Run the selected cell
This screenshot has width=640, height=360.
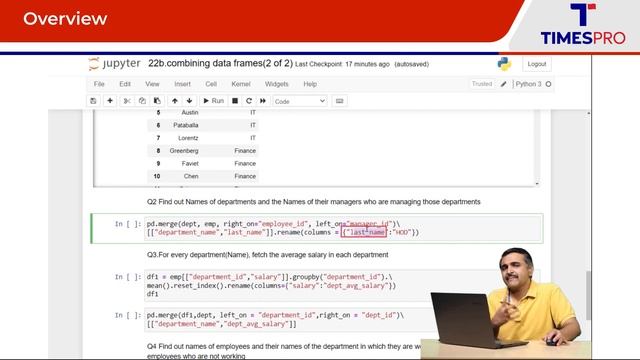click(x=213, y=101)
